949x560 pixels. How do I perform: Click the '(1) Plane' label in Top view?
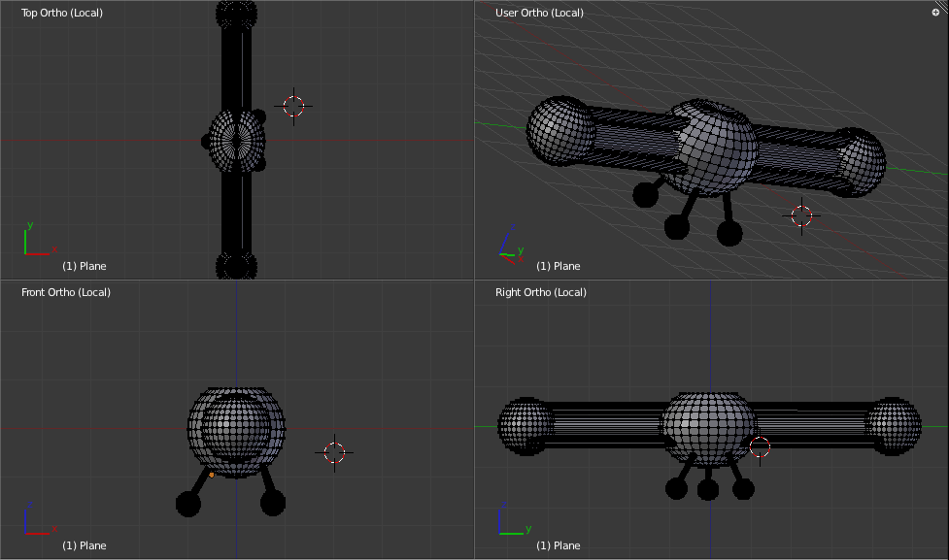[85, 266]
